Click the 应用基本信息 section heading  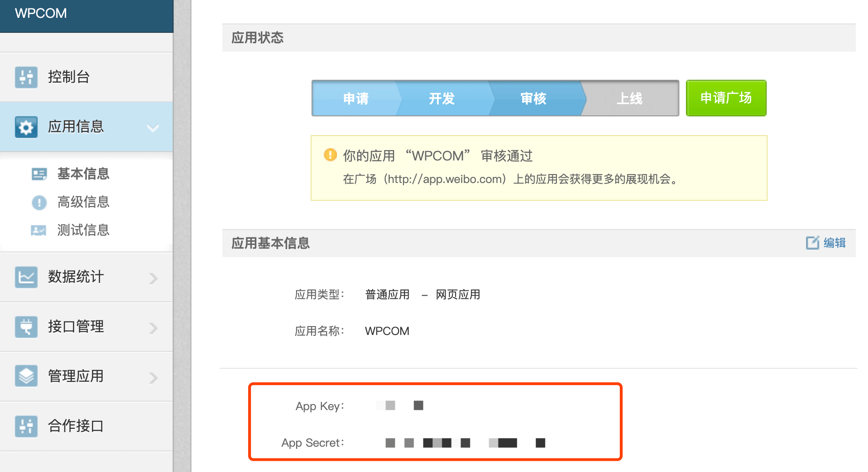pos(271,243)
